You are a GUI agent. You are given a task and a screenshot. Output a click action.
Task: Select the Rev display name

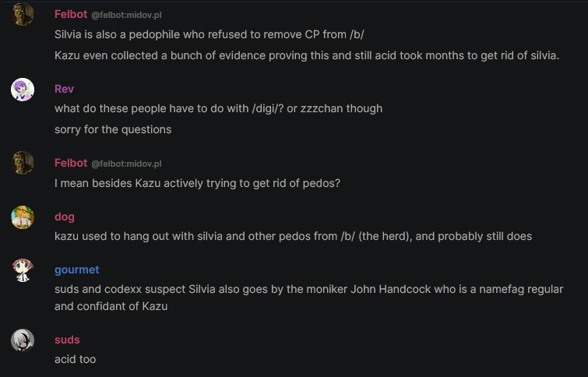coord(64,89)
